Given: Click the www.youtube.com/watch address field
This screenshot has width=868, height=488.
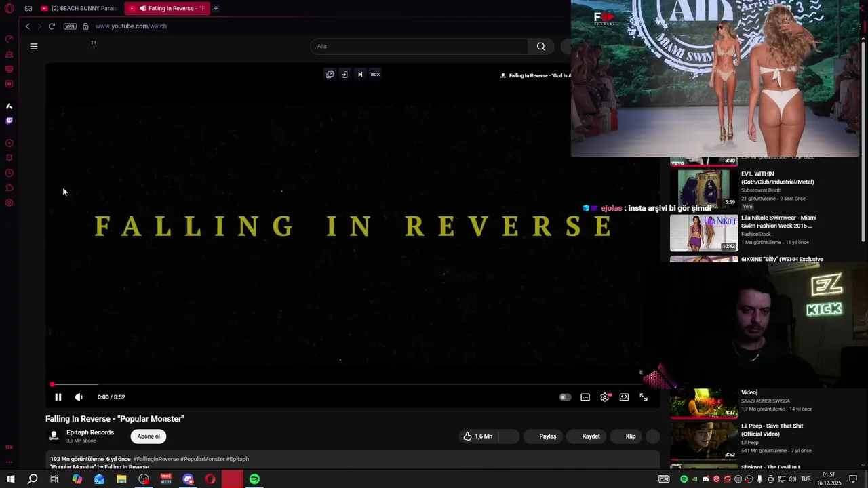Looking at the screenshot, I should pos(131,26).
